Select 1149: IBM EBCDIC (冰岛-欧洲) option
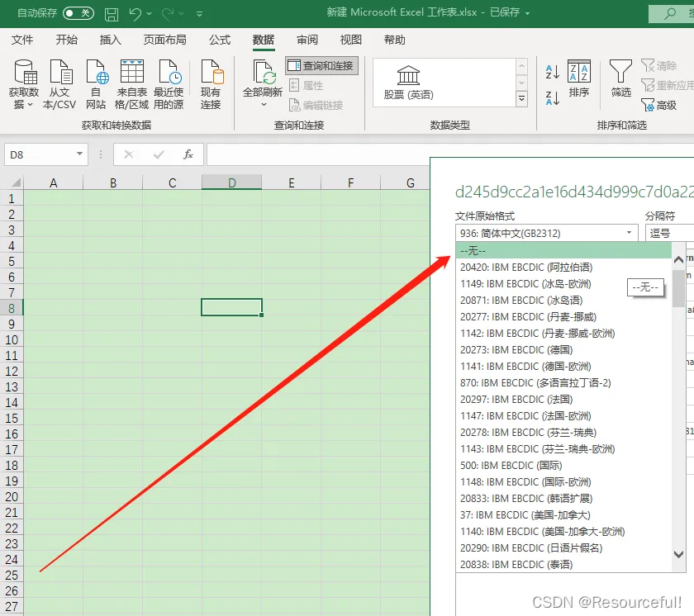694x616 pixels. pyautogui.click(x=563, y=284)
